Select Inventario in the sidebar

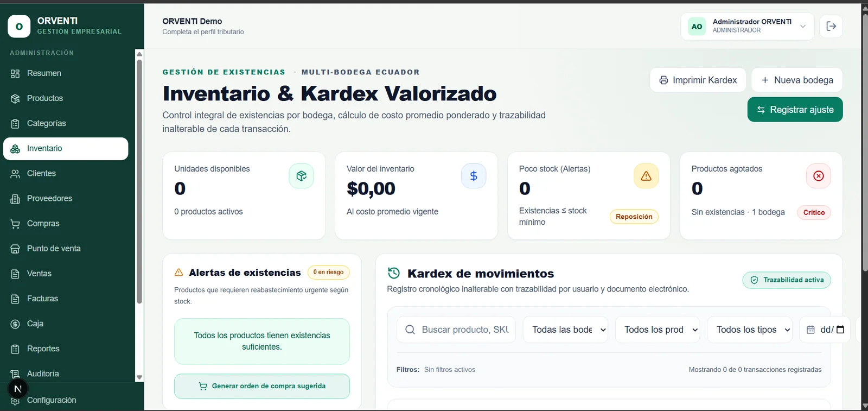point(66,148)
